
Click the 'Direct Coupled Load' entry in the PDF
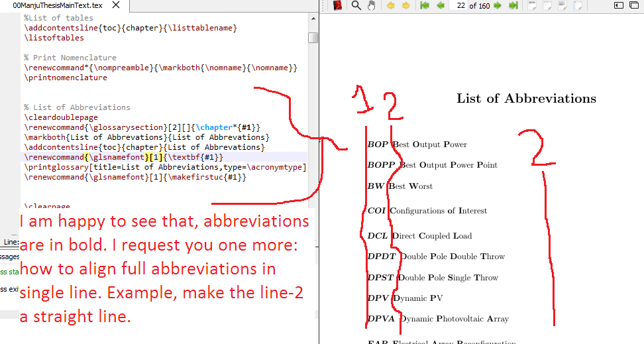(x=432, y=236)
